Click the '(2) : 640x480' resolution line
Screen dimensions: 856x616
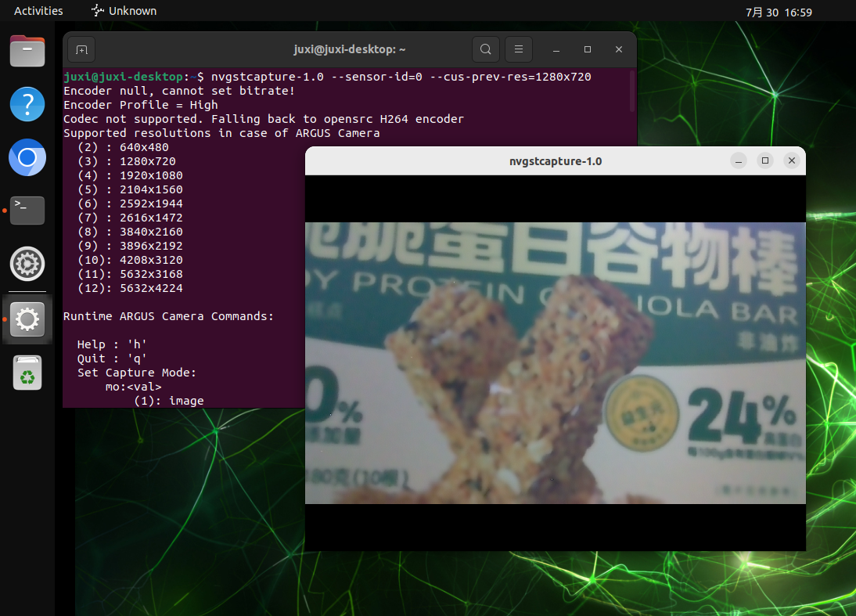point(123,147)
